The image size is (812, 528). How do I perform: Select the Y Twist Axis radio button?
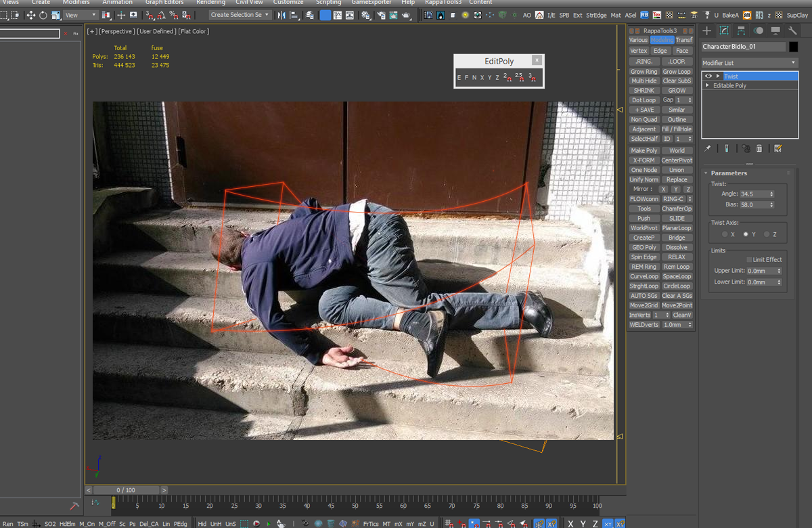pos(746,234)
